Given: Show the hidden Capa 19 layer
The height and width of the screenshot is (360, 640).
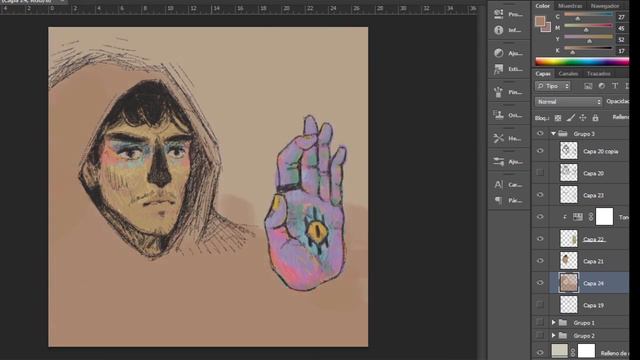Looking at the screenshot, I should click(540, 304).
